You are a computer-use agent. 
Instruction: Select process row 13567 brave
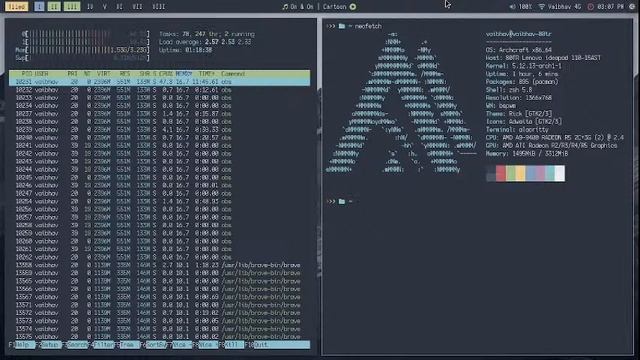(x=160, y=297)
